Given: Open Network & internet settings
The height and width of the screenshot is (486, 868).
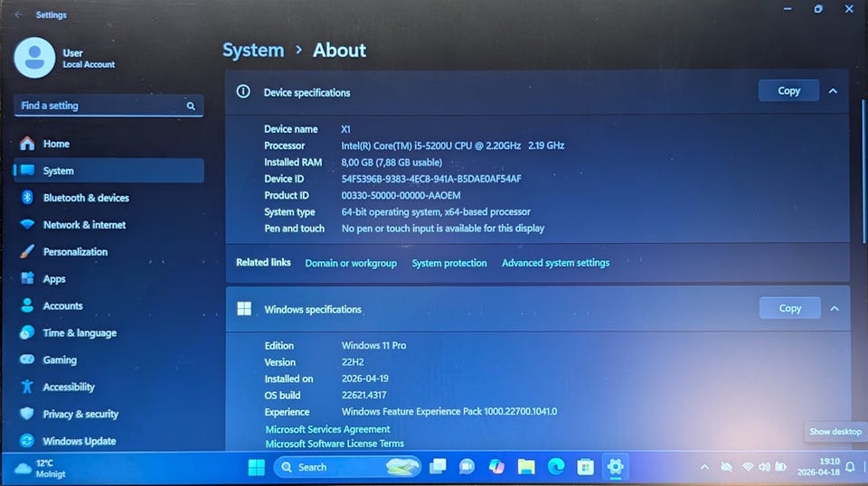Looking at the screenshot, I should pyautogui.click(x=108, y=225).
